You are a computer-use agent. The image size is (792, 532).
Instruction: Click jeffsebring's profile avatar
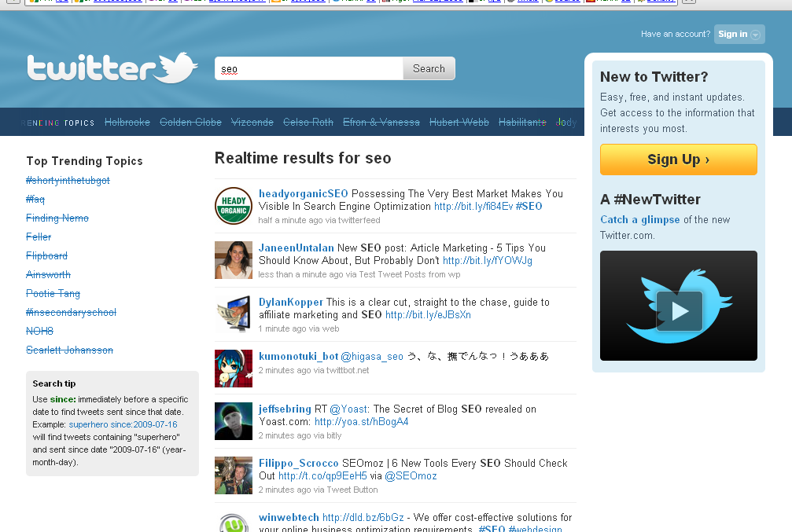(233, 421)
